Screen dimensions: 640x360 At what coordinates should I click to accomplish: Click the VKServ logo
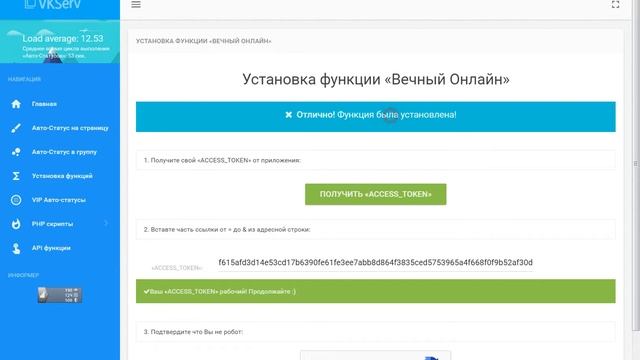(53, 5)
